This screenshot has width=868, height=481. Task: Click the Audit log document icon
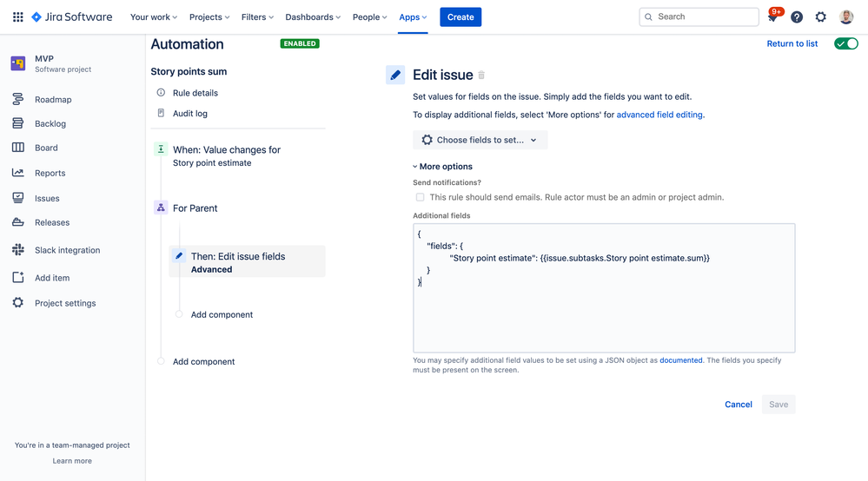click(161, 113)
